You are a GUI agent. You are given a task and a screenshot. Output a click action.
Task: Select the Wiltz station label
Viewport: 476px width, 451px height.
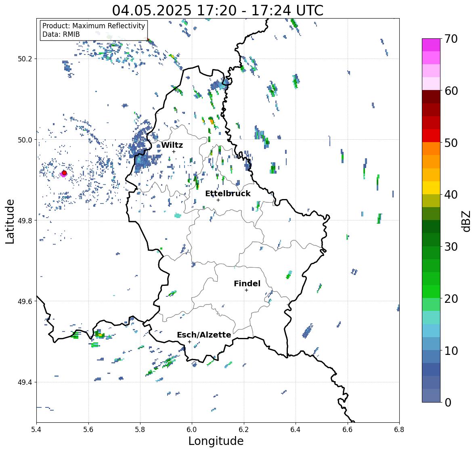click(x=172, y=145)
